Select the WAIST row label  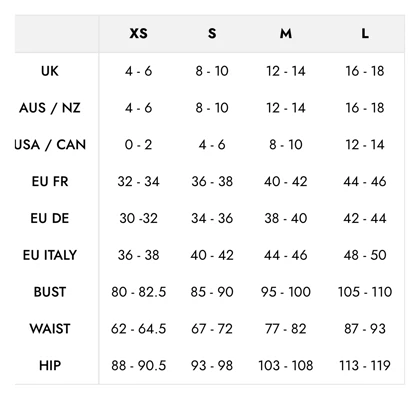pyautogui.click(x=50, y=329)
